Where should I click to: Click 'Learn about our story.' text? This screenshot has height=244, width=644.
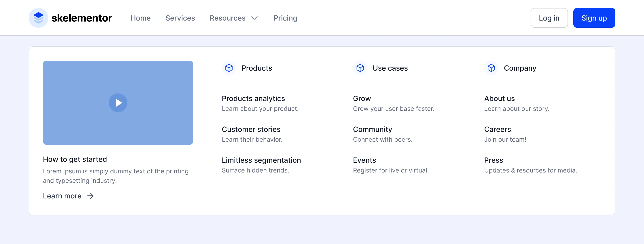tap(517, 109)
